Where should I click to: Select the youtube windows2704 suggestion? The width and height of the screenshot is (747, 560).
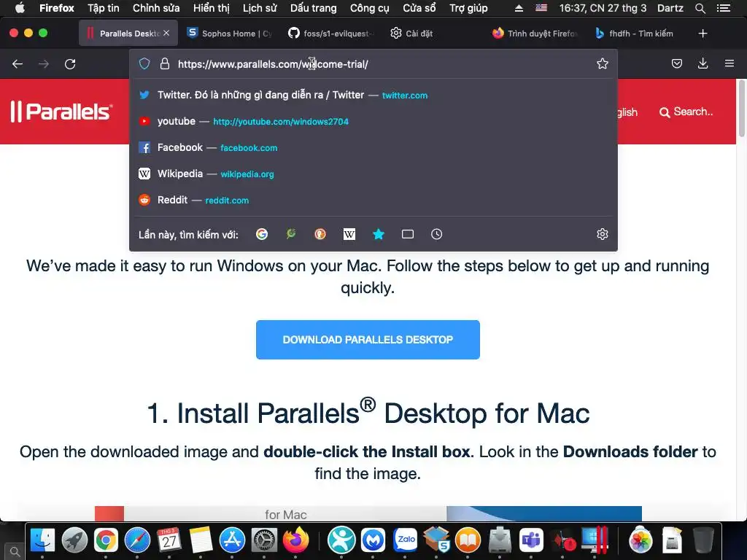click(x=373, y=121)
